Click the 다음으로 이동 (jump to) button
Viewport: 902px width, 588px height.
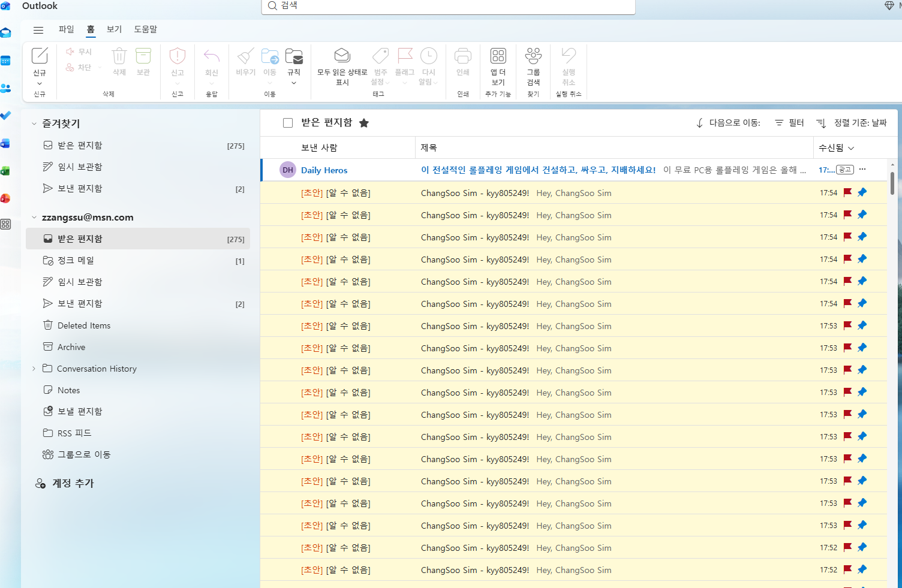point(728,123)
